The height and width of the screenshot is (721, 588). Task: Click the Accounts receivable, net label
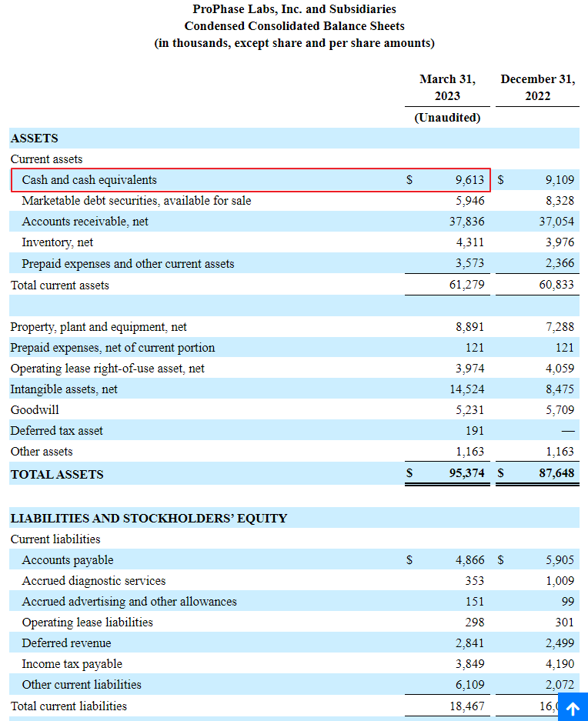point(85,221)
